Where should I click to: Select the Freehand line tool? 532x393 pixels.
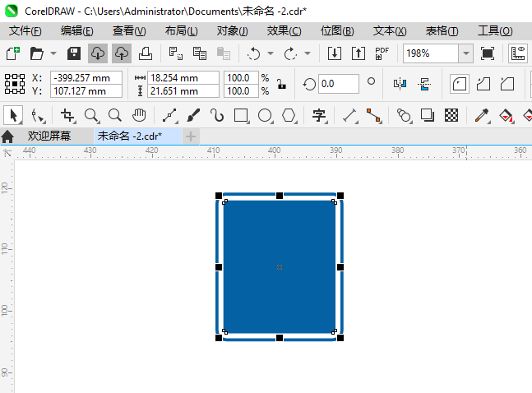[x=169, y=115]
